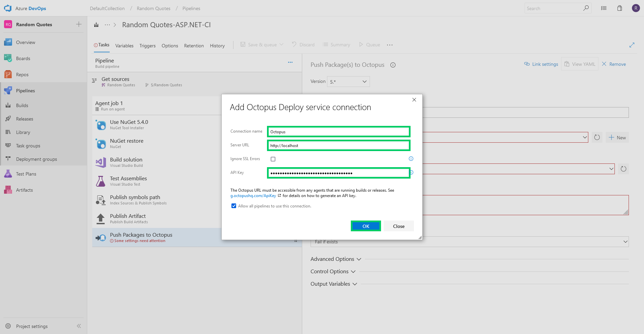Screen dimensions: 644x334
Task: Go to Builds under Pipelines
Action: pyautogui.click(x=22, y=105)
